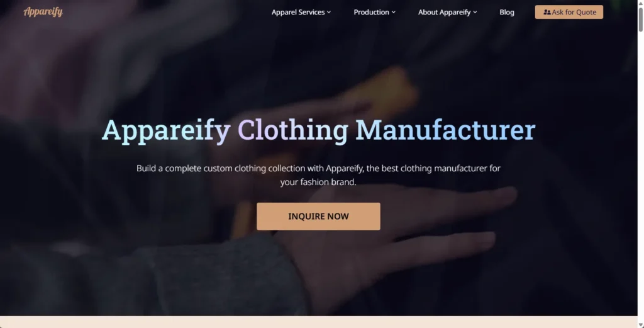The width and height of the screenshot is (644, 328).
Task: Click the INQUIRE NOW button
Action: pos(318,216)
